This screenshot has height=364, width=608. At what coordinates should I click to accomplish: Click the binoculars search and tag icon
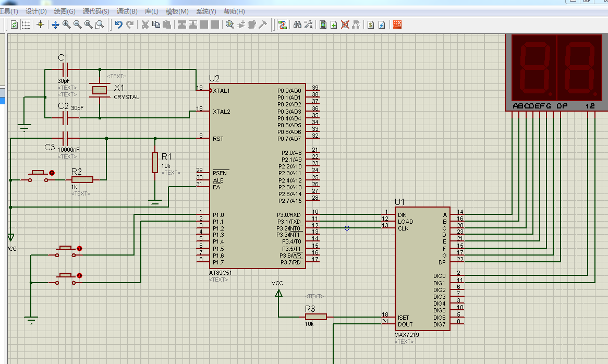point(297,25)
